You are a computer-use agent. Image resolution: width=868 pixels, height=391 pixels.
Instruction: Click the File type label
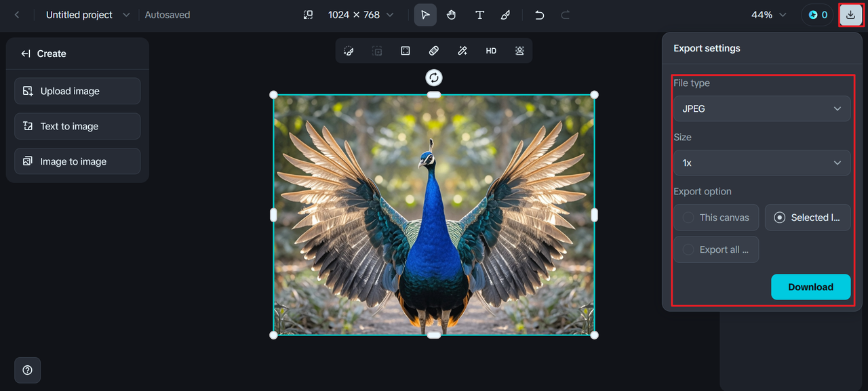692,83
